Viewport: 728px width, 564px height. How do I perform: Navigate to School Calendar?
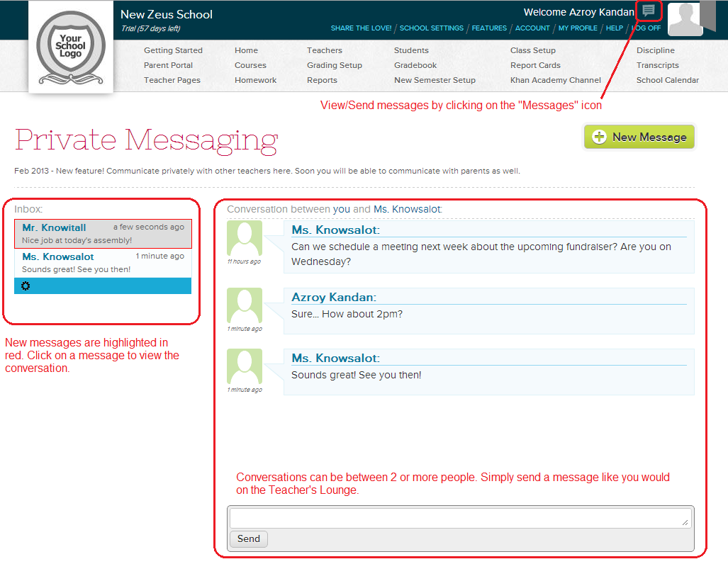[666, 80]
